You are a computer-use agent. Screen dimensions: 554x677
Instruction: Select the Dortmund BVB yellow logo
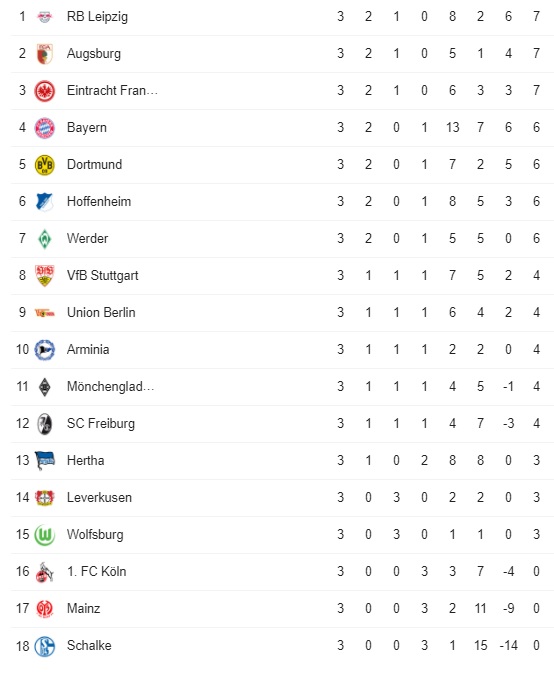pyautogui.click(x=44, y=165)
